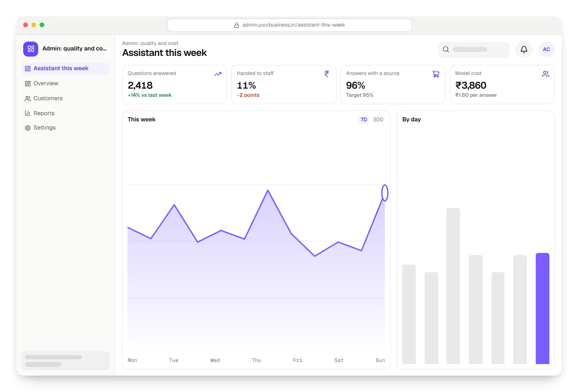This screenshot has width=578, height=392.
Task: Switch chart range to 30D
Action: pyautogui.click(x=378, y=120)
